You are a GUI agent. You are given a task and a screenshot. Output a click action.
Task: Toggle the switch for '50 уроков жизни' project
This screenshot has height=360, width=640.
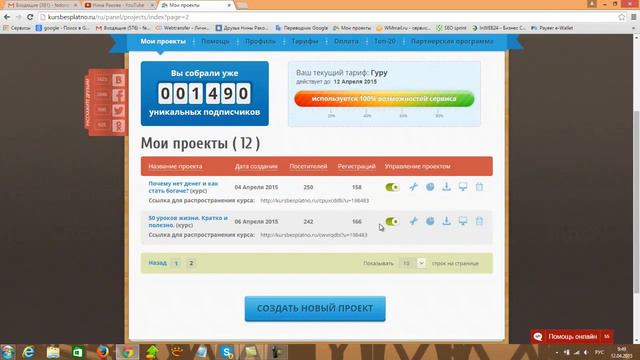coord(392,221)
